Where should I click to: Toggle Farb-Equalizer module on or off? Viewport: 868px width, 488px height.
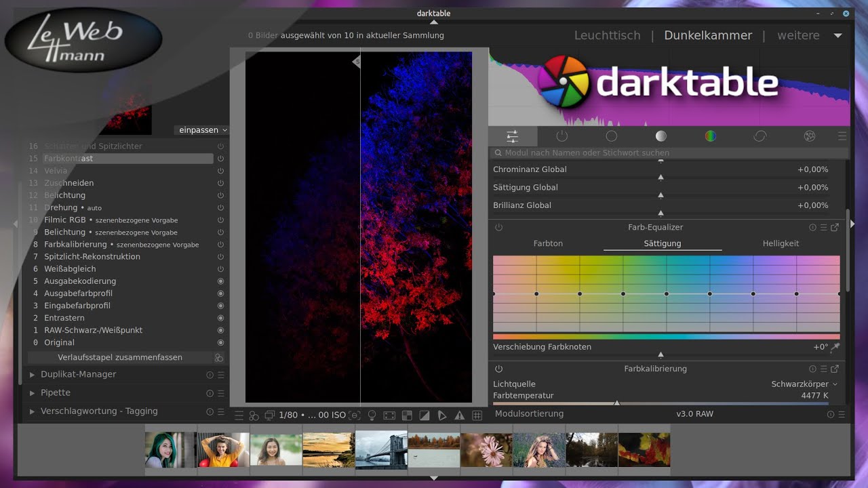pos(498,228)
